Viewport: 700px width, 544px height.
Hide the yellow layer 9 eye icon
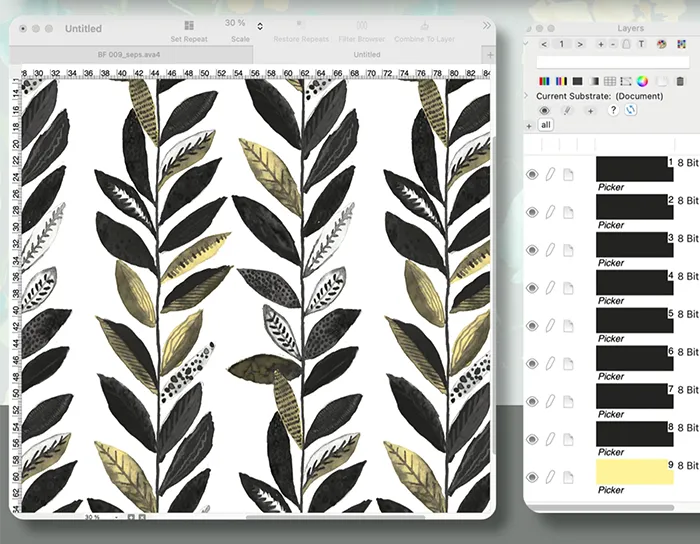pyautogui.click(x=532, y=477)
